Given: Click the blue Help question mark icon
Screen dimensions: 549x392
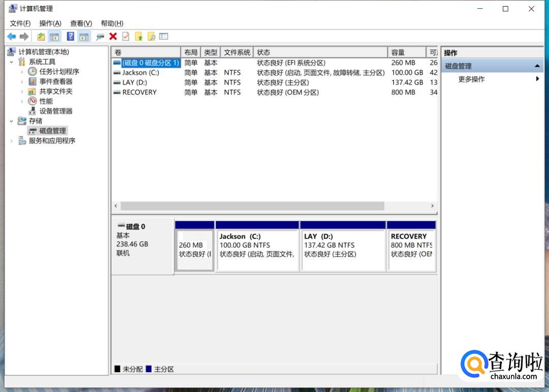Looking at the screenshot, I should pyautogui.click(x=71, y=37).
